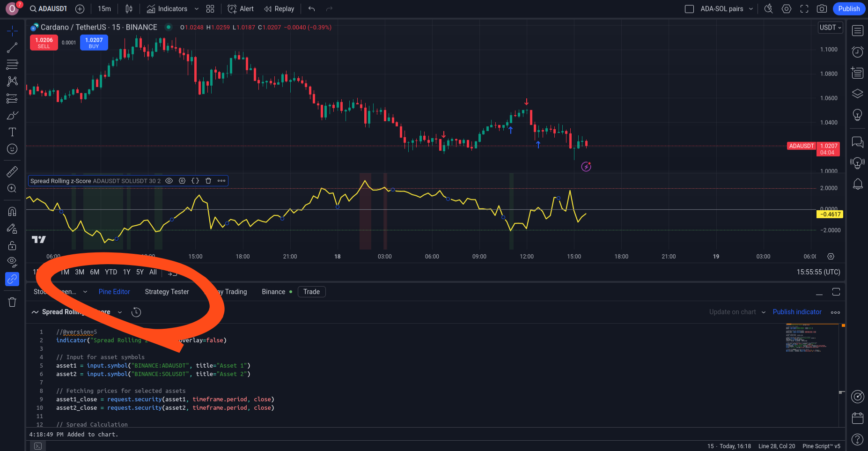Open the chats panel

click(x=858, y=142)
